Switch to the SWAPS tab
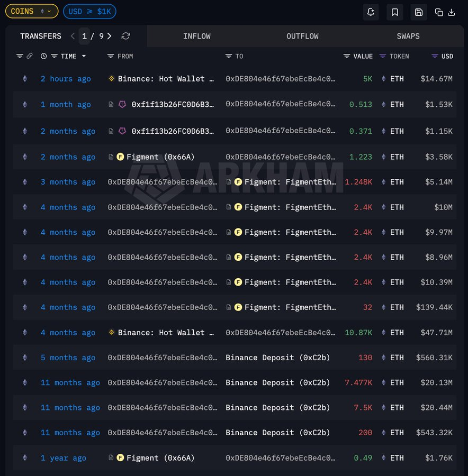 [408, 36]
